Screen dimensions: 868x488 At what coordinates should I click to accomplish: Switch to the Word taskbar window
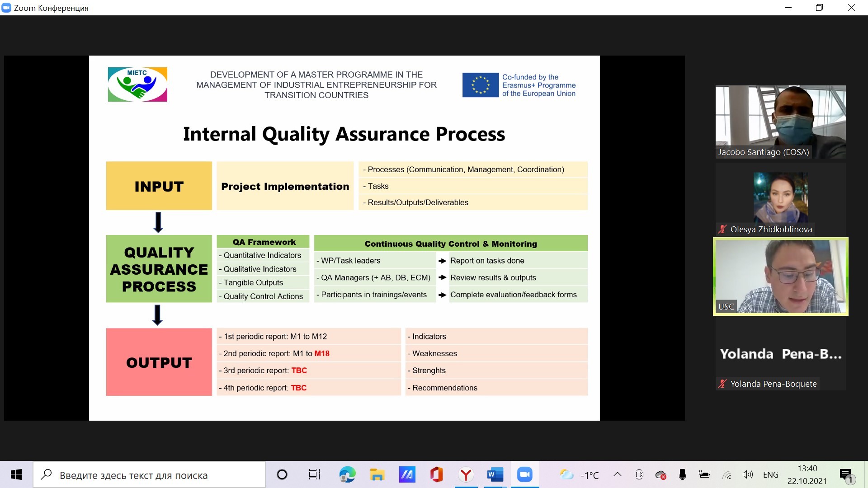[495, 474]
